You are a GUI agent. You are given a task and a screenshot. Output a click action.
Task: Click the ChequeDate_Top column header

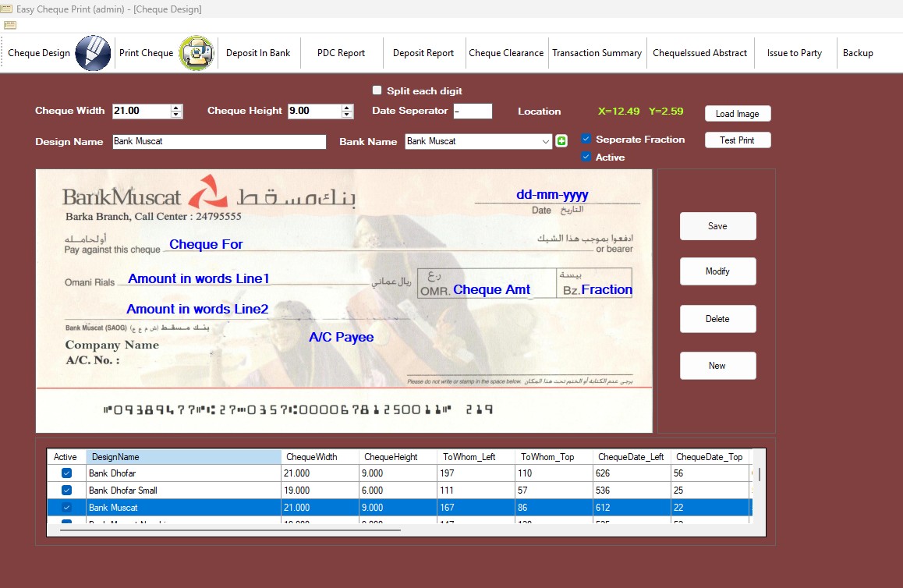point(710,457)
